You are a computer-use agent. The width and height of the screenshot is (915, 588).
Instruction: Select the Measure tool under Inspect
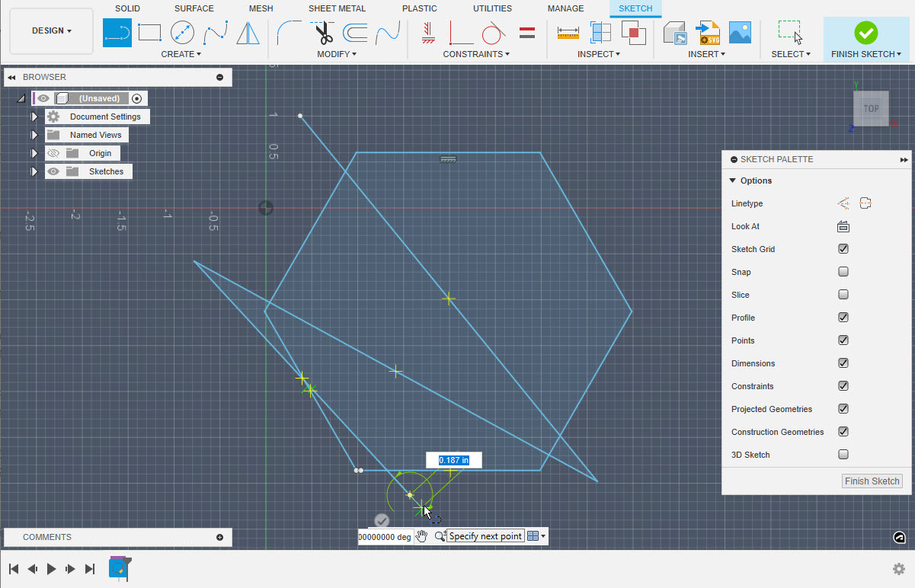[567, 32]
